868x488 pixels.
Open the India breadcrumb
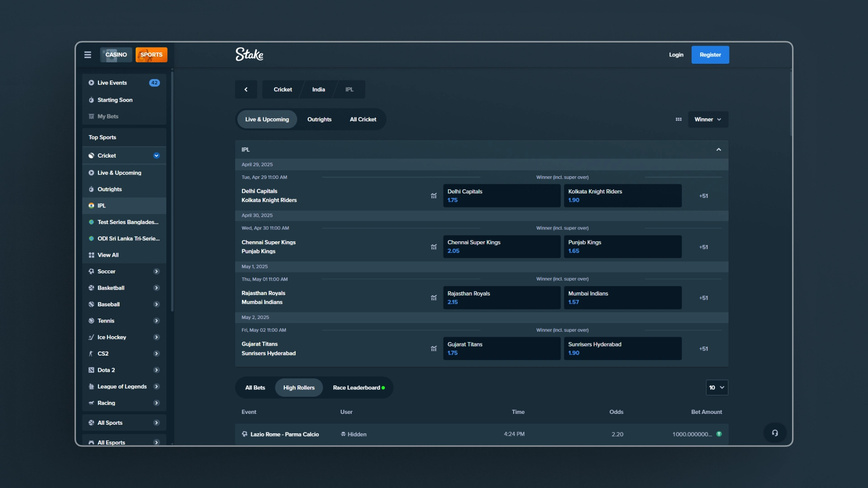(x=319, y=89)
